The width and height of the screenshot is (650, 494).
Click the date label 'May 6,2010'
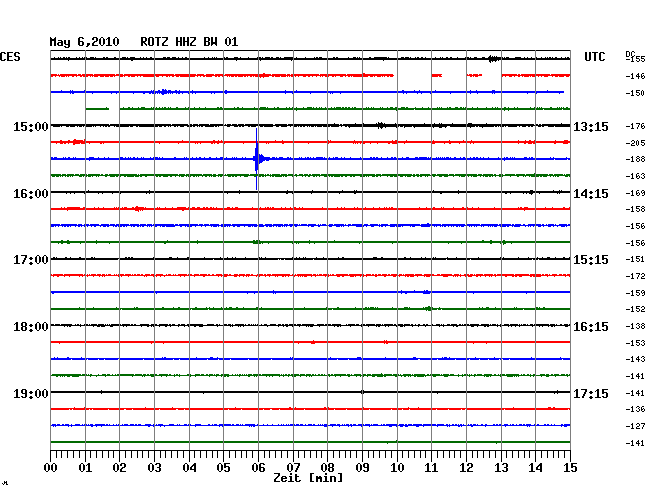click(x=84, y=42)
